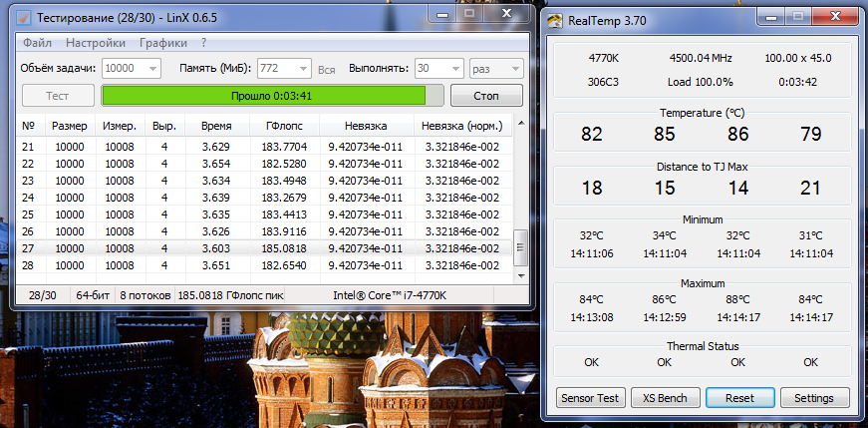The image size is (868, 428).
Task: Open the ? help menu in LinX
Action: (x=203, y=43)
